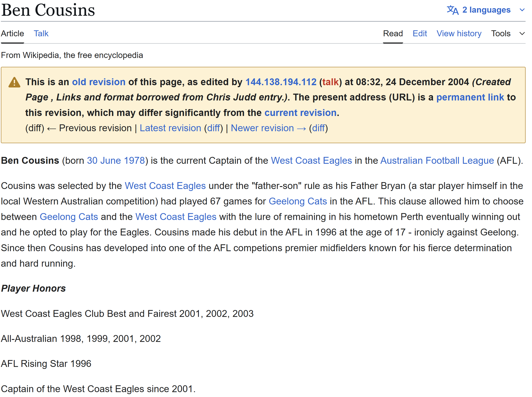Open the old revision link
The width and height of the screenshot is (532, 397).
coord(99,82)
